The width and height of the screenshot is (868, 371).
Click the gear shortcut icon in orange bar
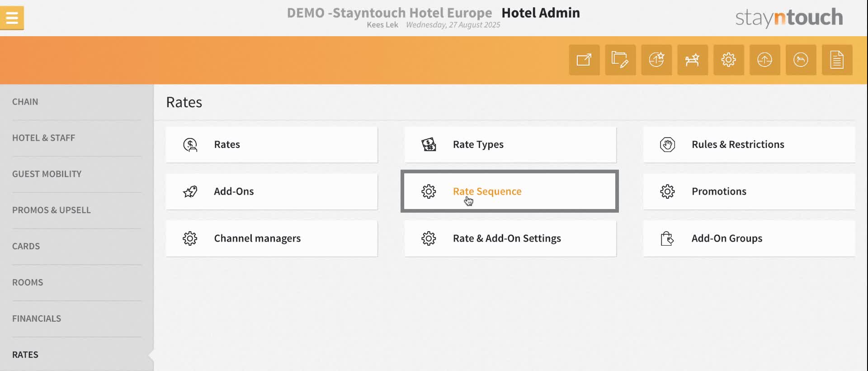pyautogui.click(x=729, y=60)
